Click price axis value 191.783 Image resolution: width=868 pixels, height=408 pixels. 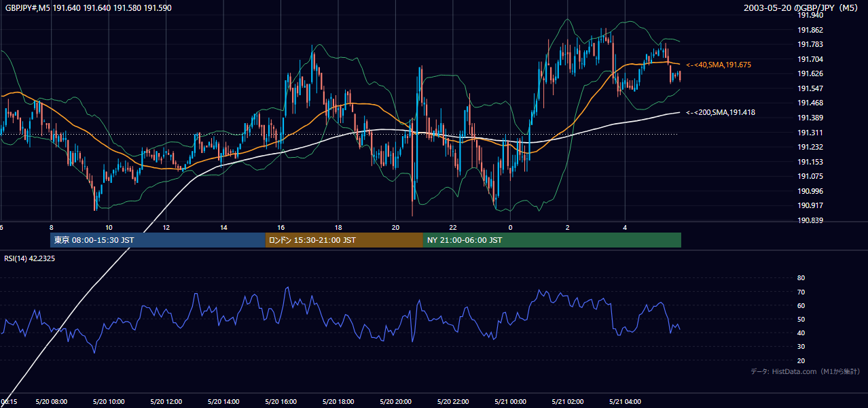coord(810,44)
